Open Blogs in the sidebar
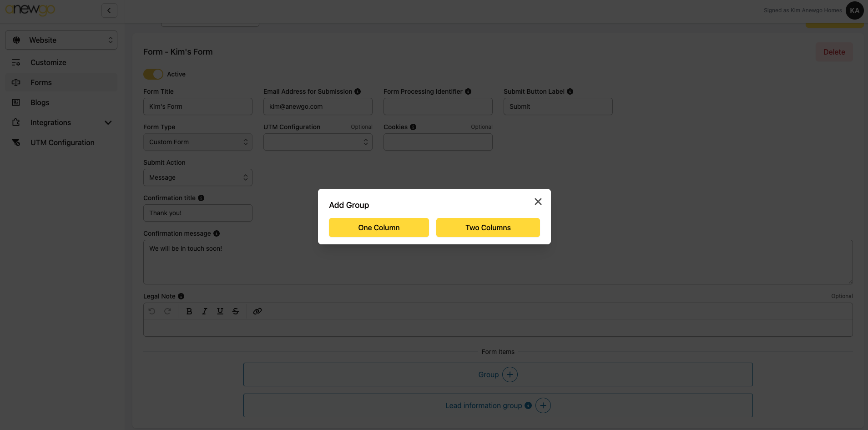Viewport: 868px width, 430px height. point(40,102)
